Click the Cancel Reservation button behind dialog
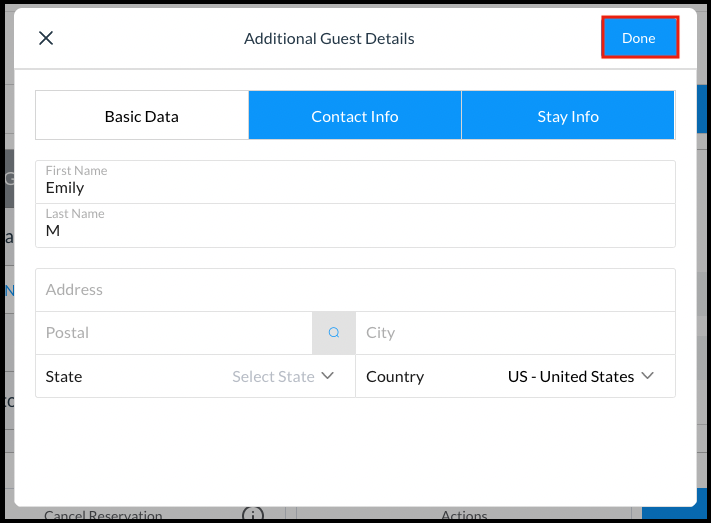 [x=103, y=515]
